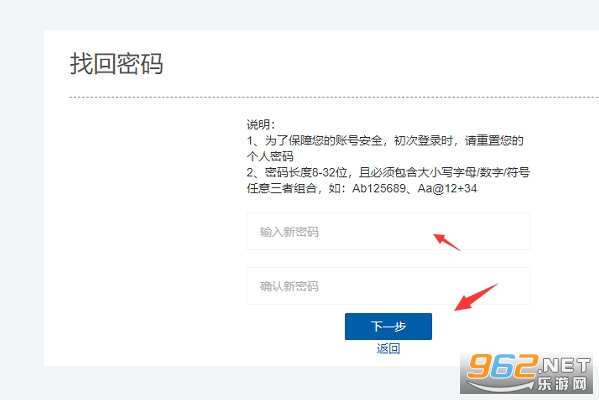Select the 说明: label text
The image size is (599, 400).
pos(261,125)
